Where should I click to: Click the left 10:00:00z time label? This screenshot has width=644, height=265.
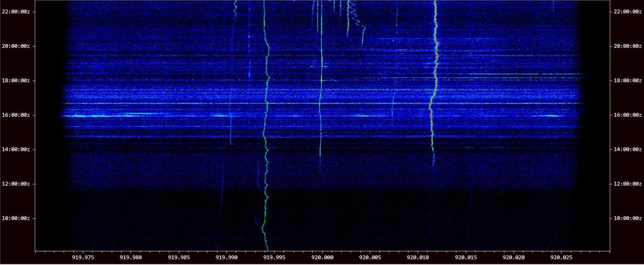pyautogui.click(x=15, y=218)
